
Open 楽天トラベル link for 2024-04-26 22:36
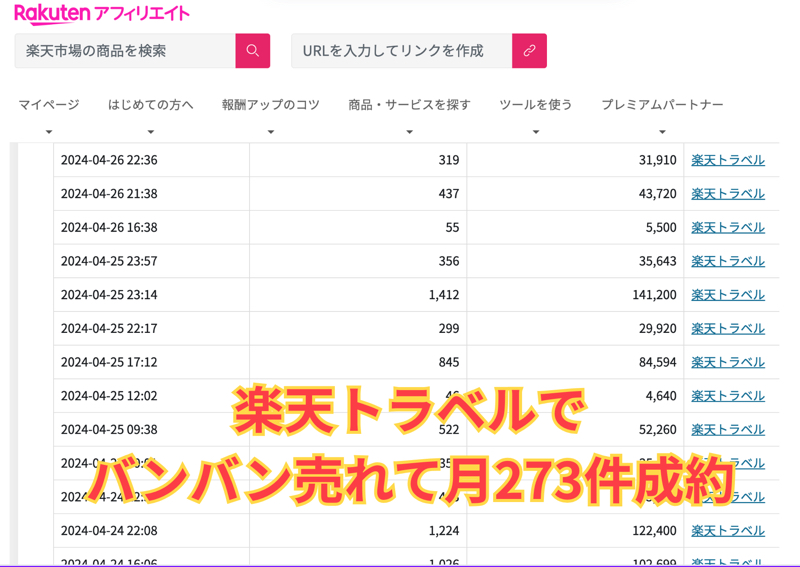[728, 160]
